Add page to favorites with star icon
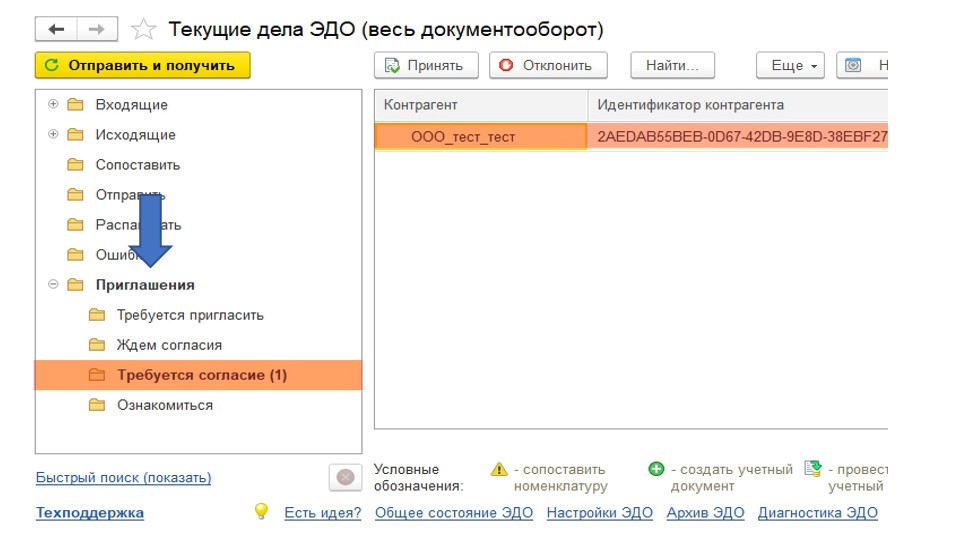The height and width of the screenshot is (553, 966). [x=144, y=30]
